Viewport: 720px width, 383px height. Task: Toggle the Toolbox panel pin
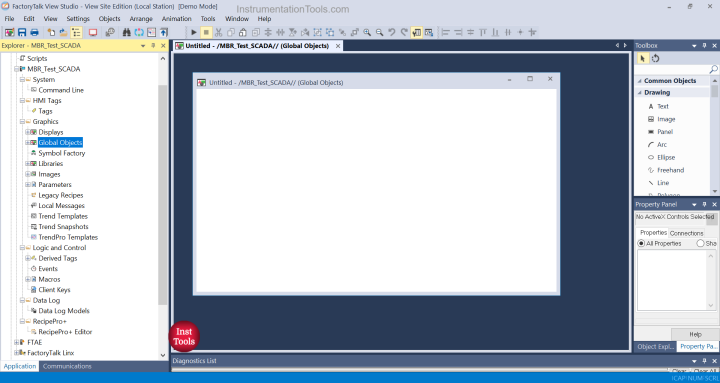(704, 45)
